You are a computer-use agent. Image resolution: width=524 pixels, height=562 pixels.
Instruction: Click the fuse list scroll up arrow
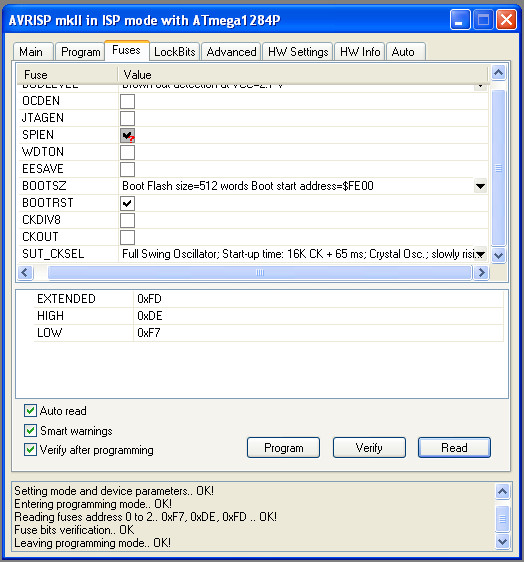(x=499, y=73)
